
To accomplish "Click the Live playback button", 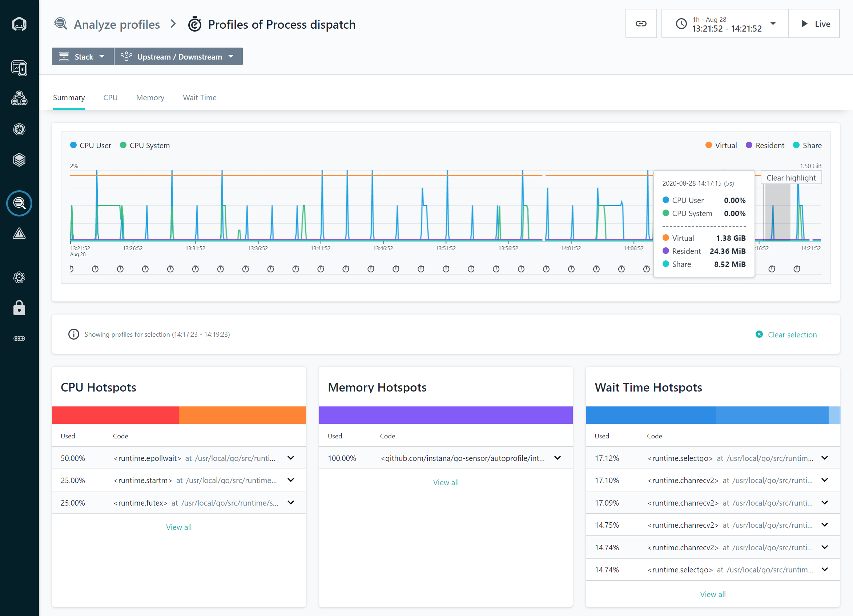I will (814, 24).
